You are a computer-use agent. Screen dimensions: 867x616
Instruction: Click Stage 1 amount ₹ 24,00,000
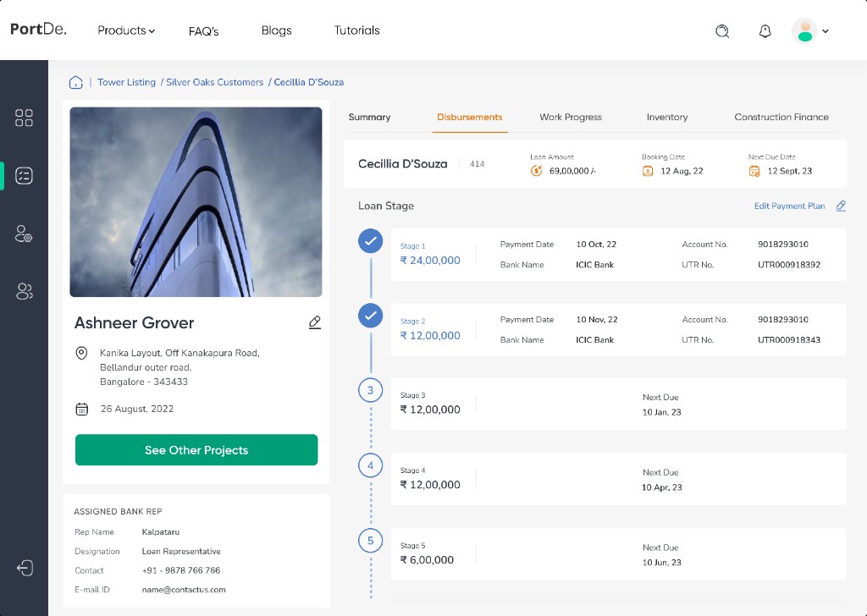[x=430, y=261]
